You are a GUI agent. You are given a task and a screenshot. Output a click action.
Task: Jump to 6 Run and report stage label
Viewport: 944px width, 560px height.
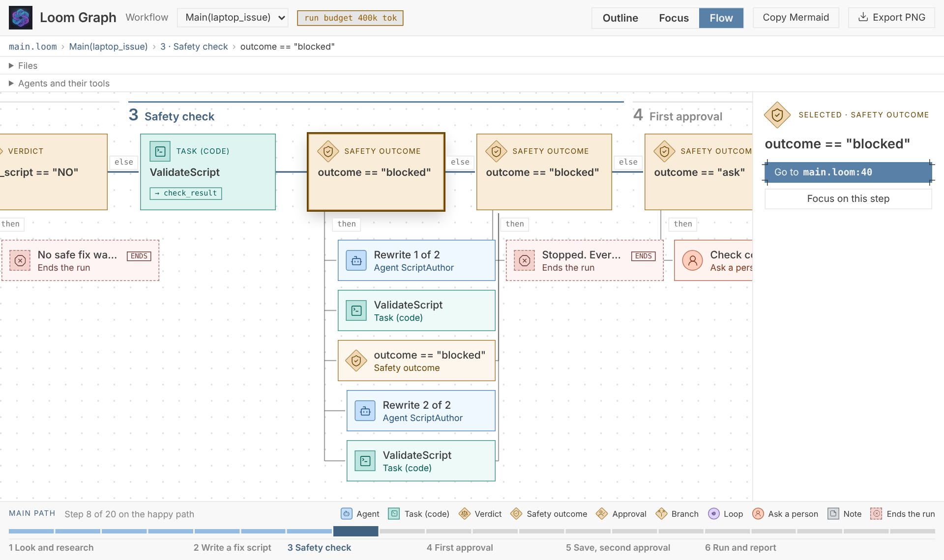point(740,548)
